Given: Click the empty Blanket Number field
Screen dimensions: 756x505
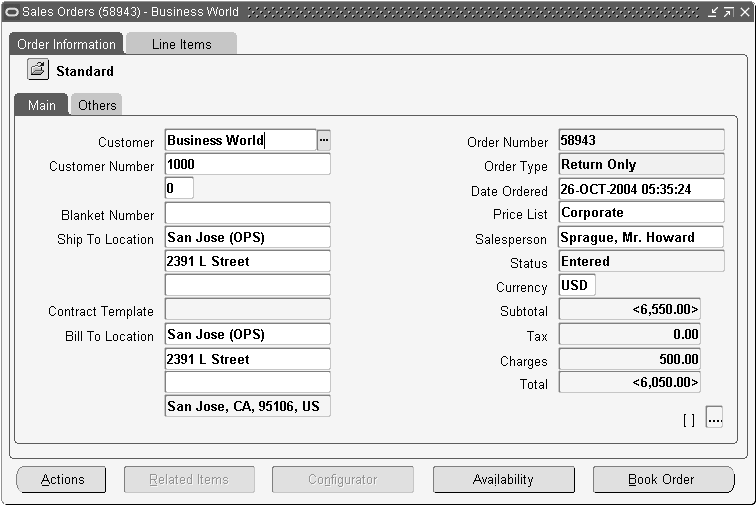Looking at the screenshot, I should tap(248, 213).
